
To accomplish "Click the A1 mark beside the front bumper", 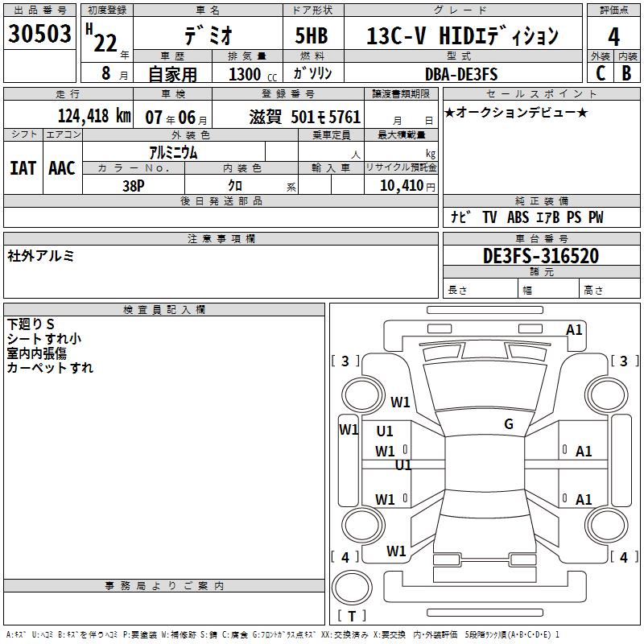I will (x=574, y=330).
